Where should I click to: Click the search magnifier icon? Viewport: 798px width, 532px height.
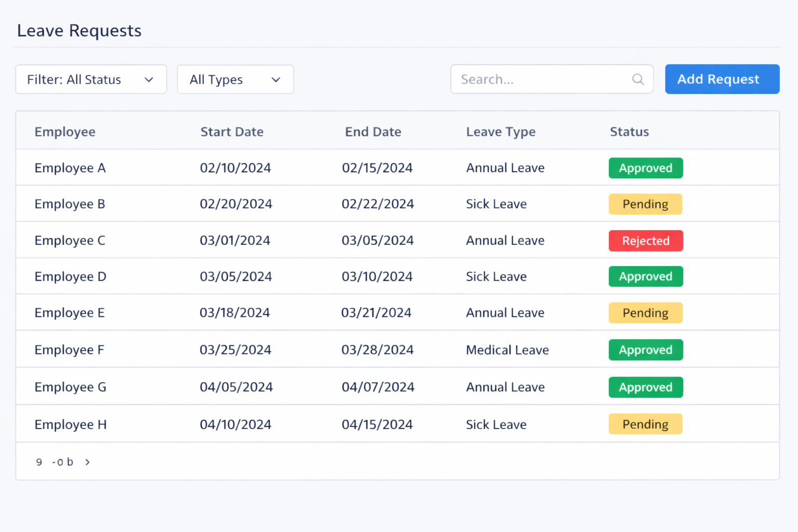638,79
